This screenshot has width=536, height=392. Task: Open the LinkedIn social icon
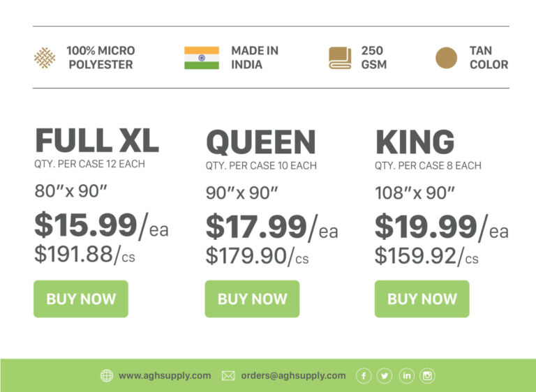[406, 376]
